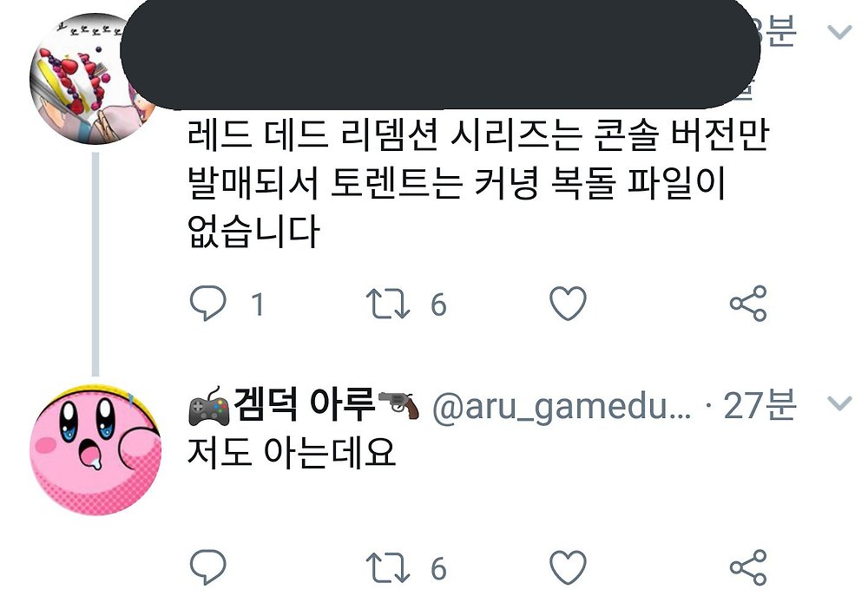This screenshot has width=868, height=609.
Task: Reply to the 겜덕 아루 tweet
Action: click(x=207, y=567)
